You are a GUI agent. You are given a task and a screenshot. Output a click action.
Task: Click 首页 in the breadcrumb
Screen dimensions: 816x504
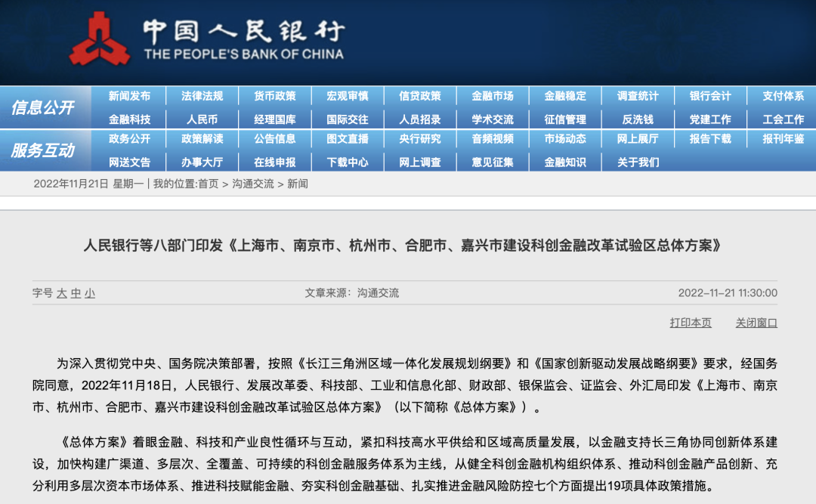coord(209,184)
